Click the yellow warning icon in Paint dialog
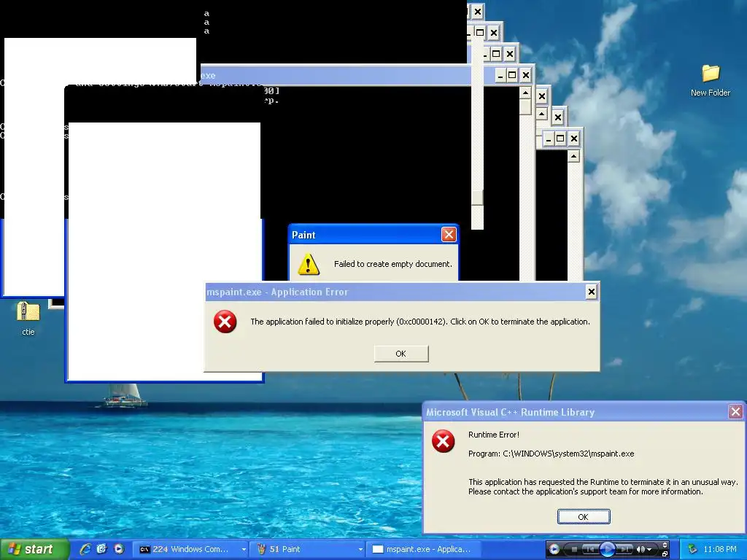This screenshot has height=560, width=747. pos(309,264)
